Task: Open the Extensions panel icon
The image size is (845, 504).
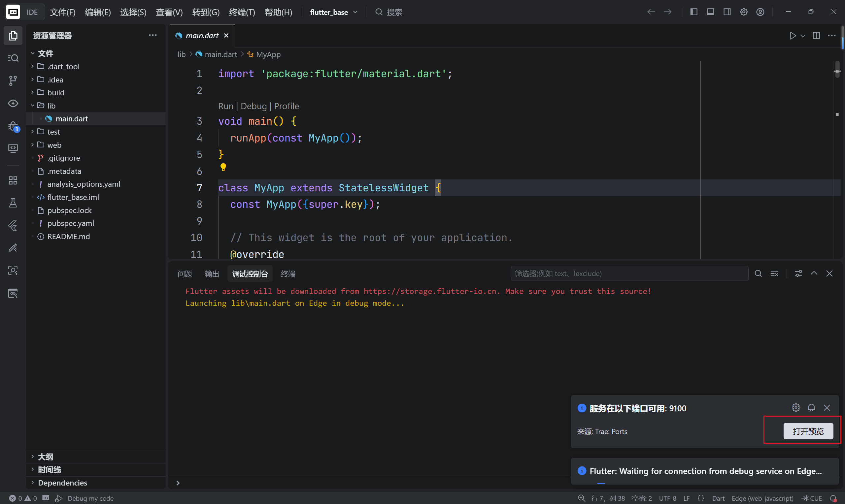Action: pyautogui.click(x=13, y=180)
